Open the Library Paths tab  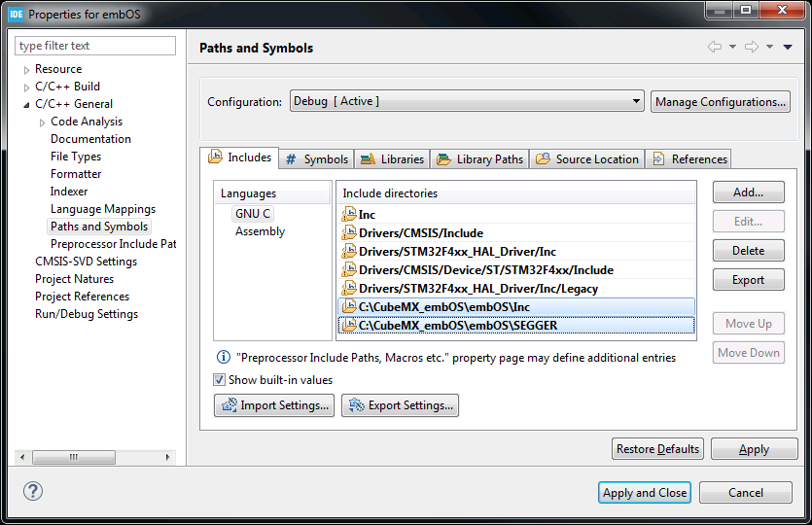coord(480,159)
